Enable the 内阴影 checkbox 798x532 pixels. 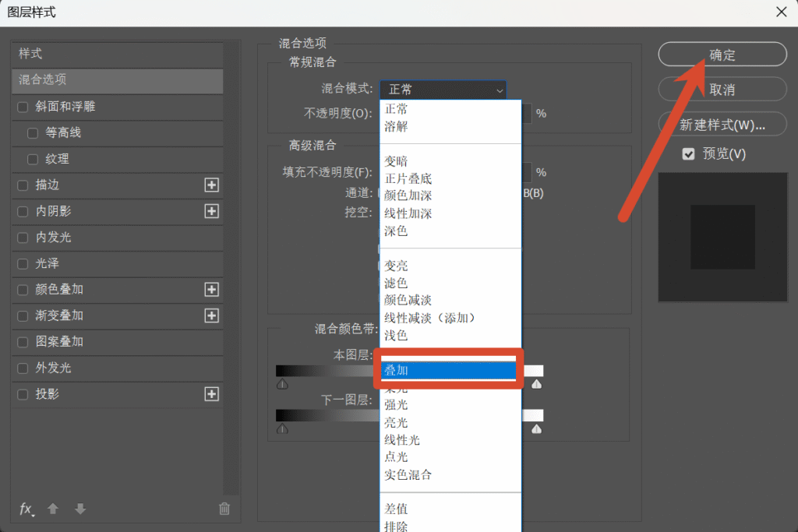23,212
